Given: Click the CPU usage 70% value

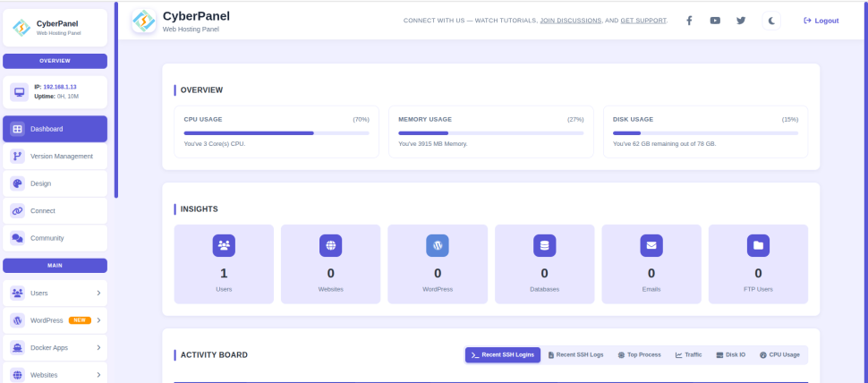Looking at the screenshot, I should [x=361, y=120].
